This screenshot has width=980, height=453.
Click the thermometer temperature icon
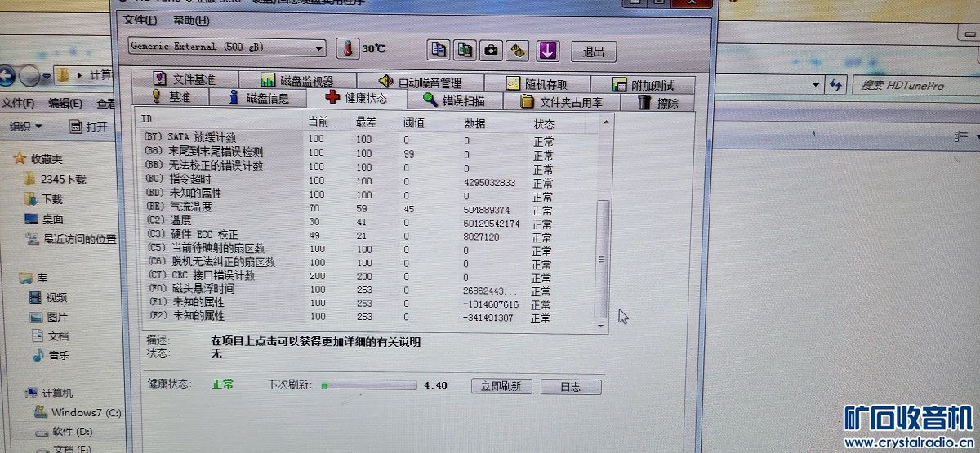348,48
